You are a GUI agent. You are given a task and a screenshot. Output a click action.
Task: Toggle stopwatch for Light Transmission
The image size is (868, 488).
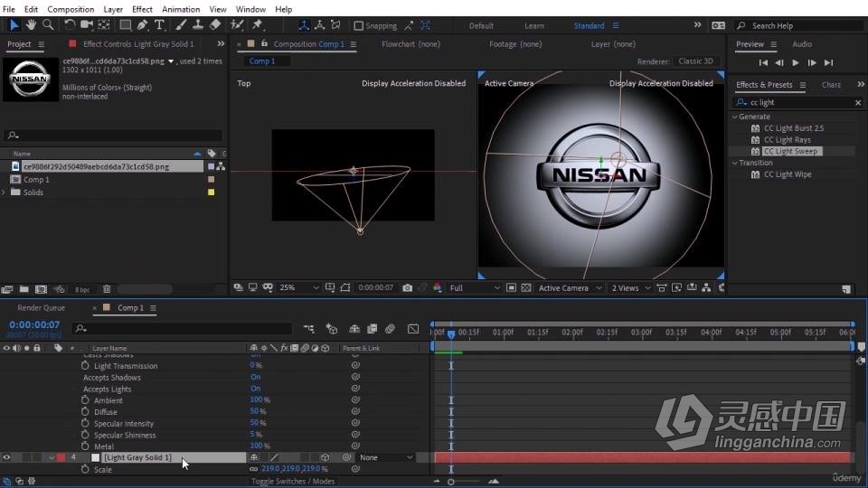(85, 366)
